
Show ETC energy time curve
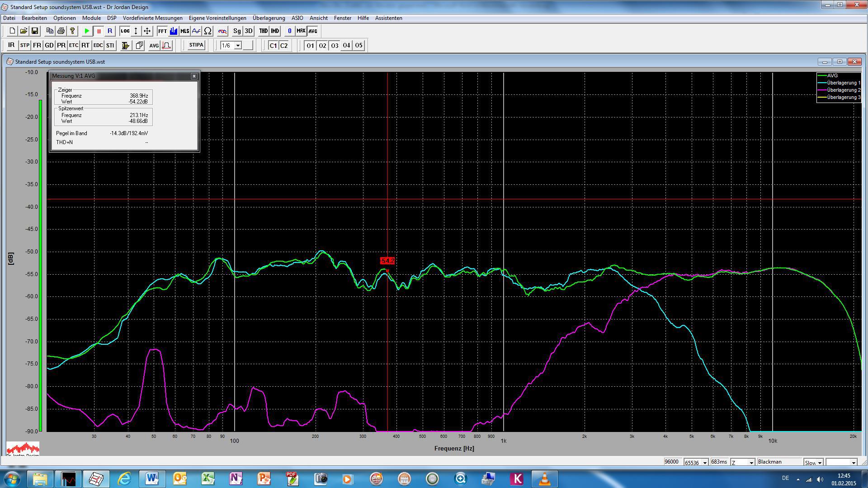74,45
